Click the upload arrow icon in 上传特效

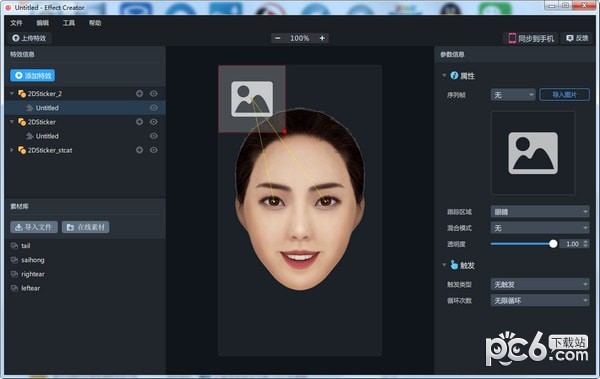(16, 38)
